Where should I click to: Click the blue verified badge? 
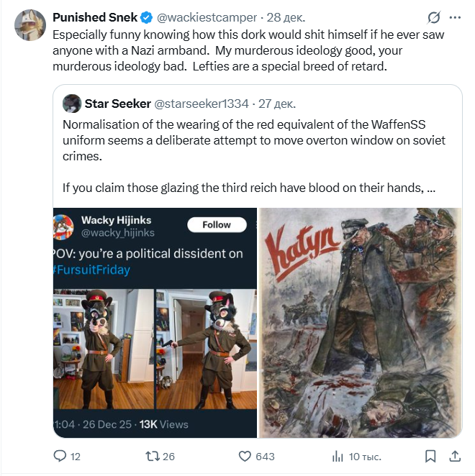click(147, 17)
